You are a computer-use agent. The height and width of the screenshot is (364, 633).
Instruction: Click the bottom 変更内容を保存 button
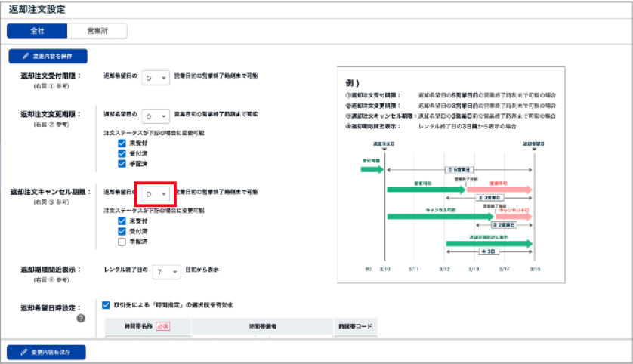[x=47, y=352]
